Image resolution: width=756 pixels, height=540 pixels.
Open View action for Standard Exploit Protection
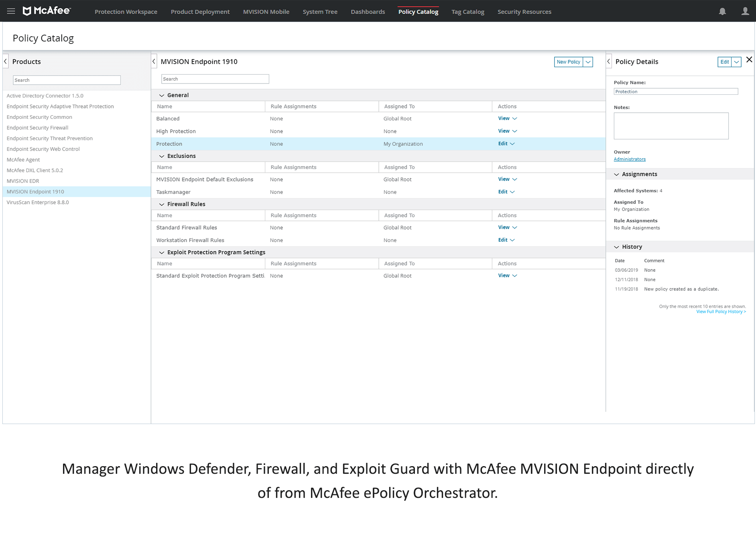(x=507, y=275)
